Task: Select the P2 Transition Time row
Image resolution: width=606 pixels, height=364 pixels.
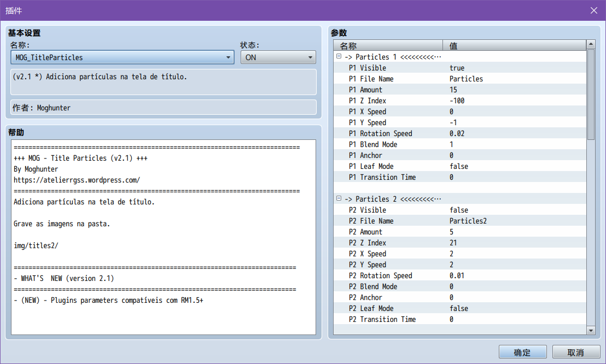Action: pos(460,319)
